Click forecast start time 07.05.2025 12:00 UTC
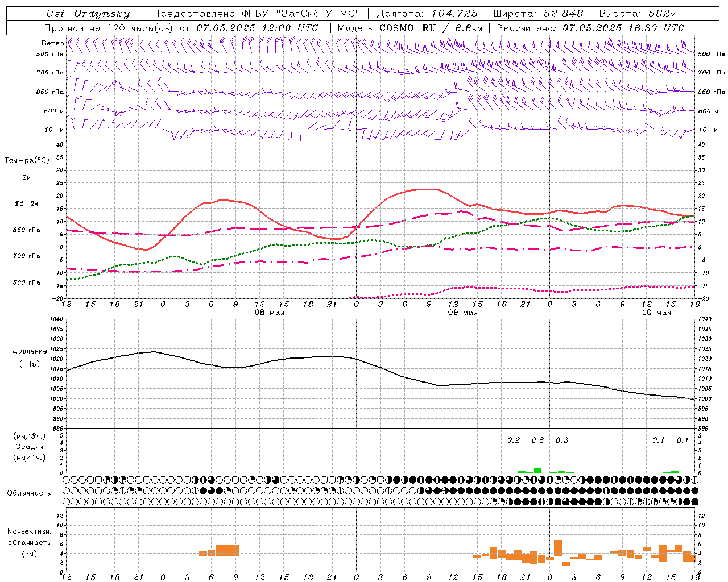 point(257,28)
